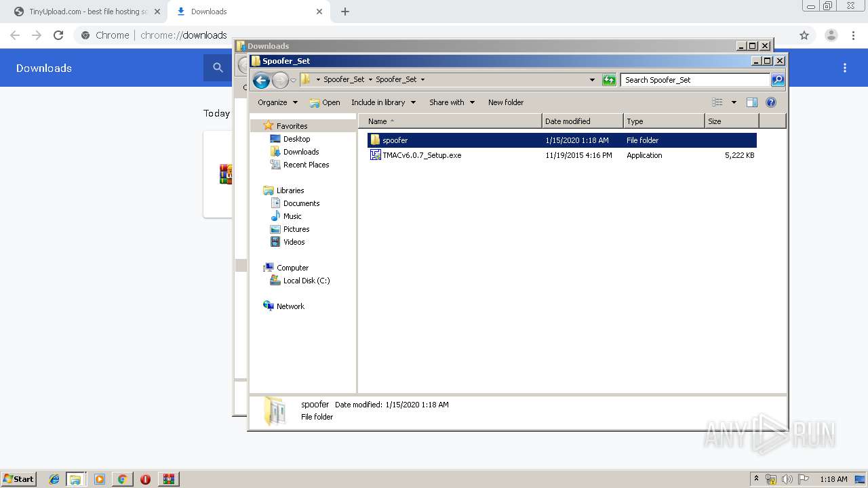Click the Start button
Image resolution: width=868 pixels, height=488 pixels.
tap(18, 479)
